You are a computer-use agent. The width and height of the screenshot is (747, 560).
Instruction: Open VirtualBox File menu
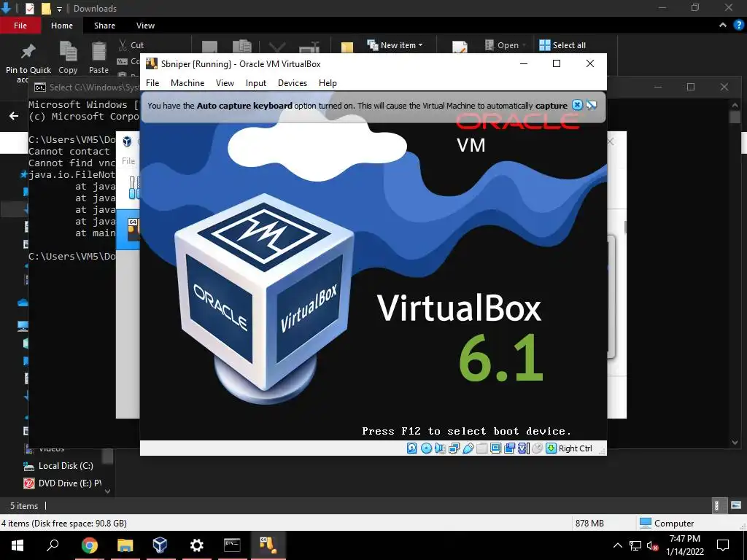pos(152,83)
